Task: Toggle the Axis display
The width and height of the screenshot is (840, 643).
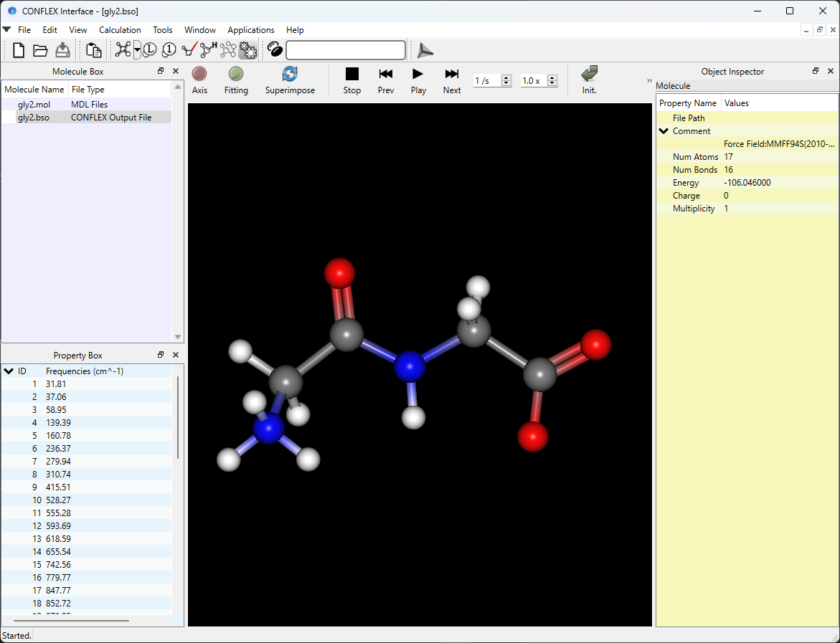Action: [x=199, y=79]
